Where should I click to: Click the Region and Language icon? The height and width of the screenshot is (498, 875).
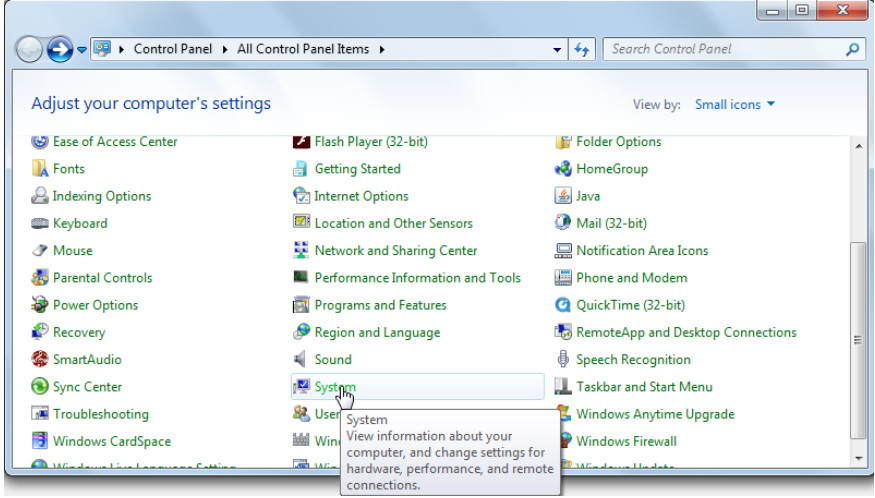click(x=301, y=332)
